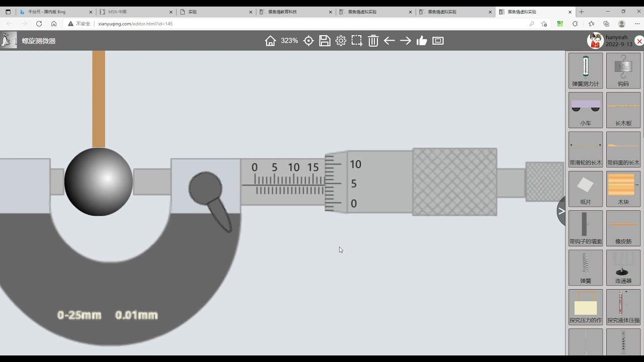Redo with the right arrow icon
644x362 pixels.
[x=406, y=41]
